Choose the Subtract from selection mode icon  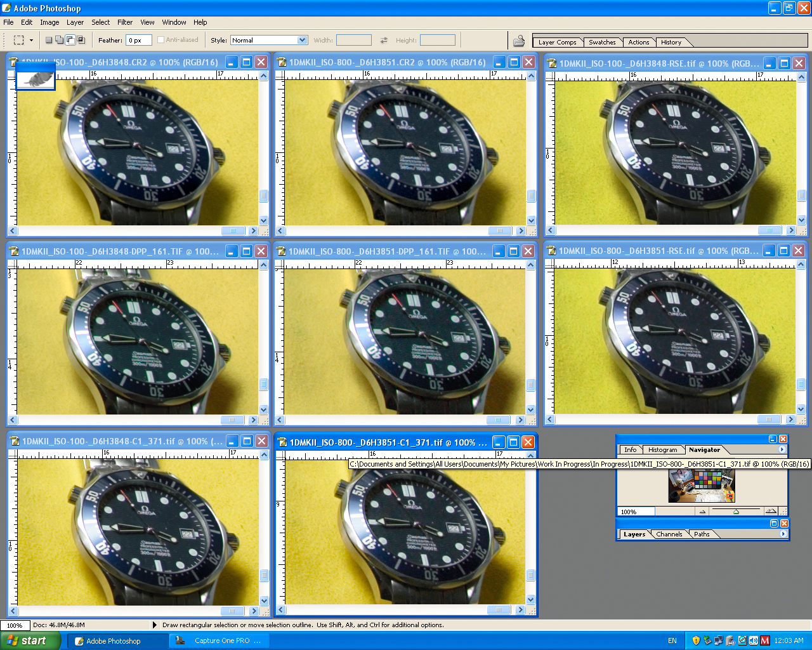point(70,40)
